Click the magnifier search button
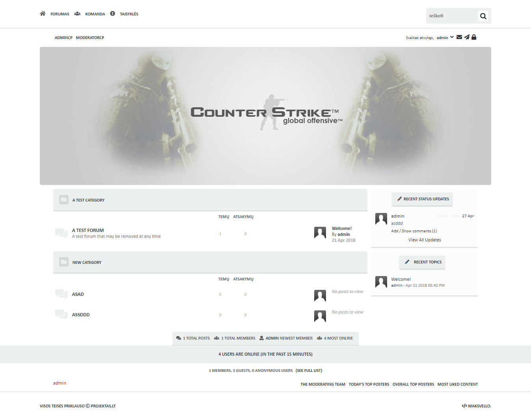This screenshot has width=531, height=420. pos(483,16)
